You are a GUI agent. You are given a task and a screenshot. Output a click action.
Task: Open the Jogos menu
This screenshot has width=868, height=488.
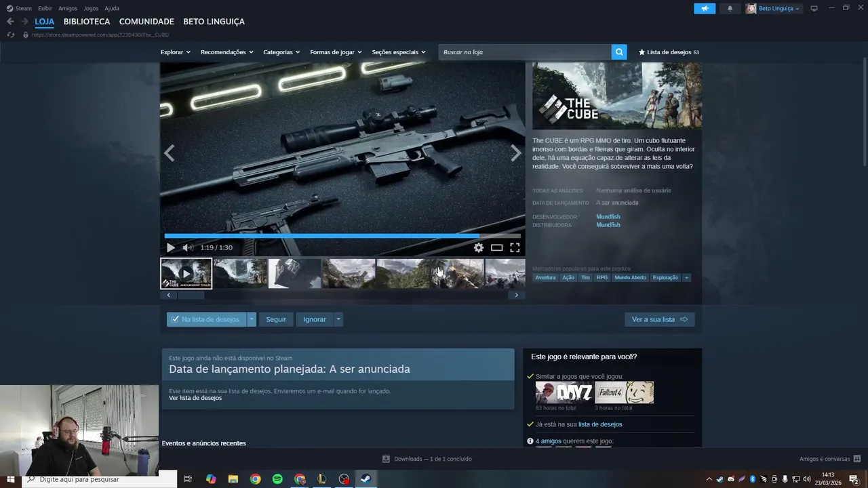point(91,8)
